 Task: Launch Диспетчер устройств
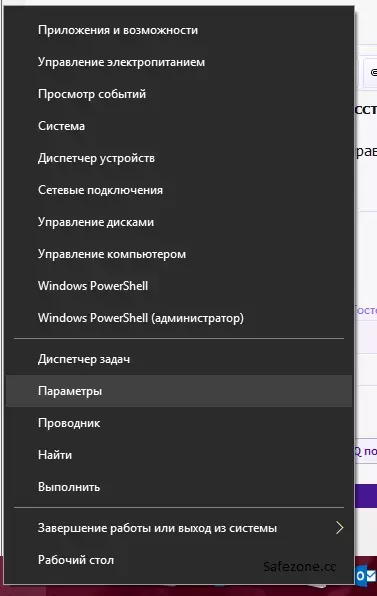(179, 158)
